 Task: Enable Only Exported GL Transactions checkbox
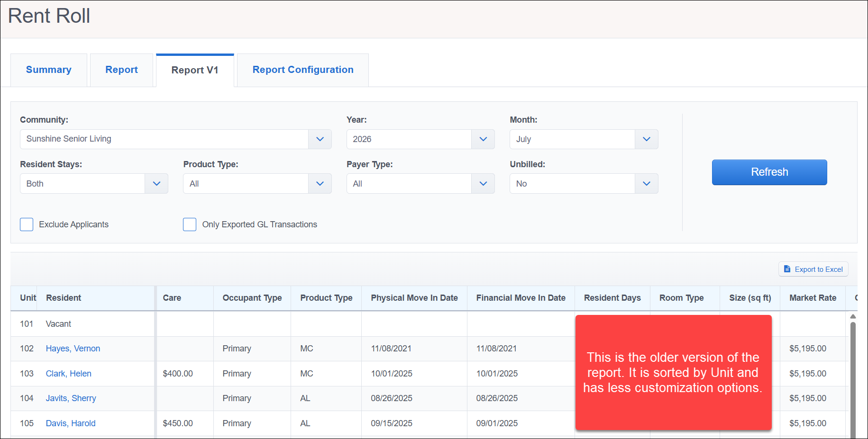pyautogui.click(x=190, y=224)
